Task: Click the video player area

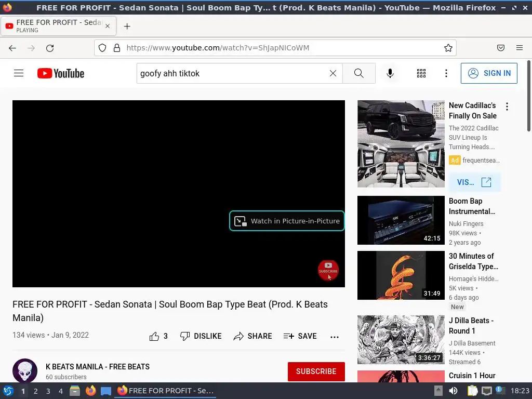Action: (x=179, y=193)
